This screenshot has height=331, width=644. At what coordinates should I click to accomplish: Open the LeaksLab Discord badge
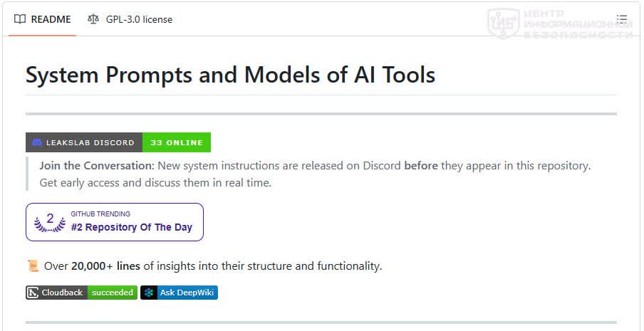click(x=84, y=142)
